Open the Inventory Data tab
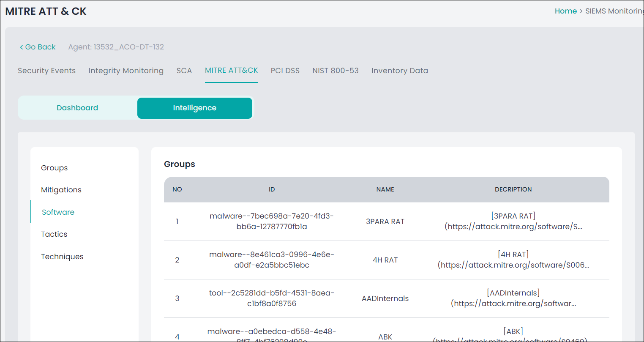Image resolution: width=644 pixels, height=342 pixels. [400, 71]
